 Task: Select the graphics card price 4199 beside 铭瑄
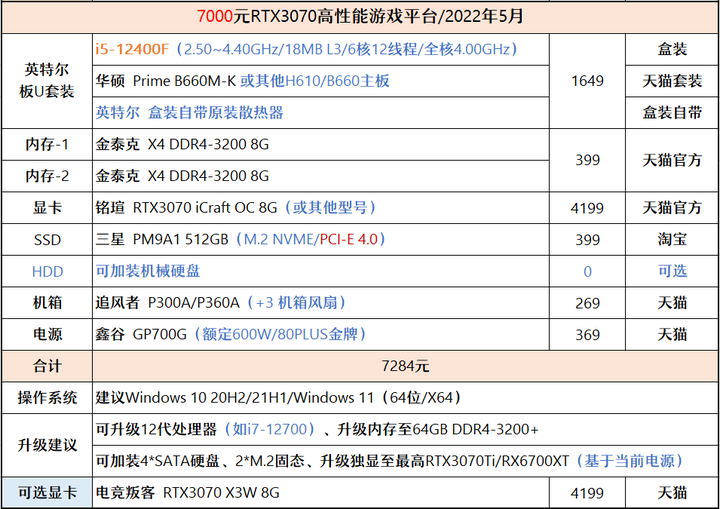tap(587, 208)
